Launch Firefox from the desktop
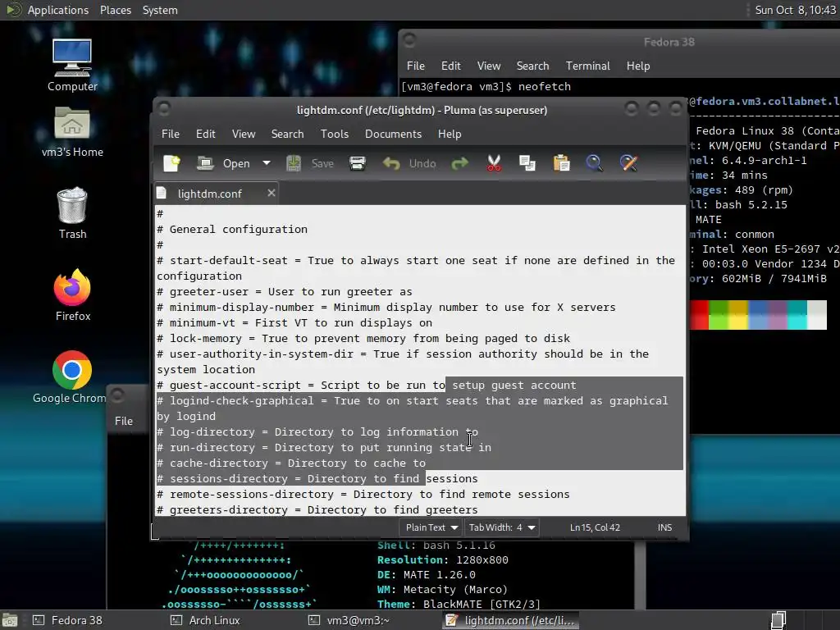This screenshot has height=630, width=840. pos(72,295)
